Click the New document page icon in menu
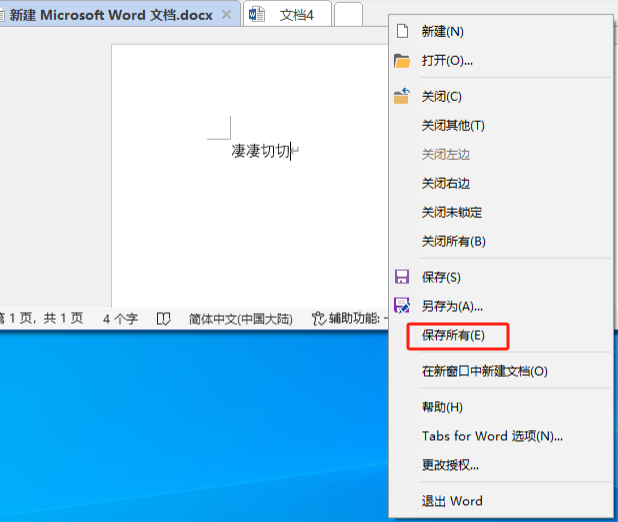Screen dimensions: 618x522 click(x=402, y=31)
